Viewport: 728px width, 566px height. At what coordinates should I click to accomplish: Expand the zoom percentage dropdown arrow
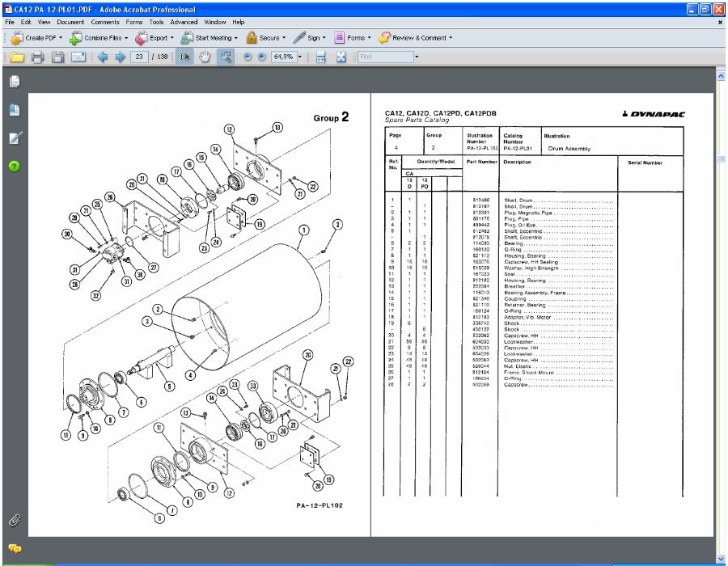tap(300, 57)
